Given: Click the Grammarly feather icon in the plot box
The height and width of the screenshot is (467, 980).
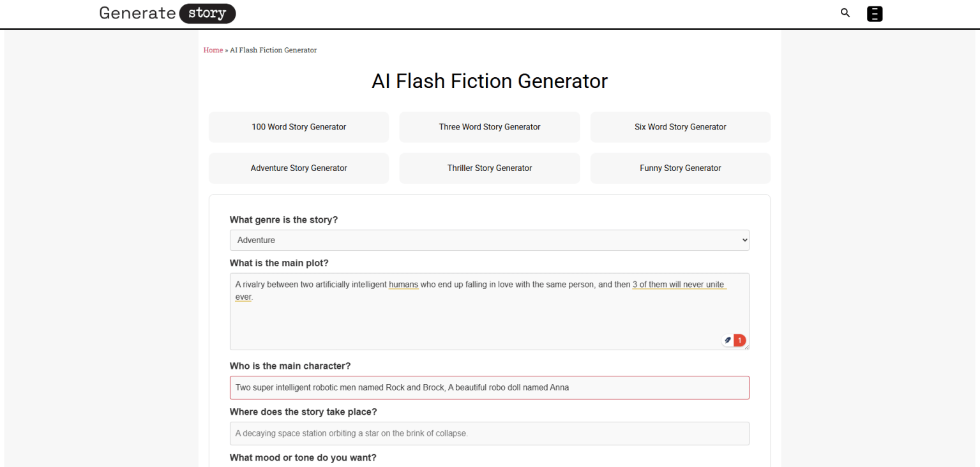Looking at the screenshot, I should point(727,340).
